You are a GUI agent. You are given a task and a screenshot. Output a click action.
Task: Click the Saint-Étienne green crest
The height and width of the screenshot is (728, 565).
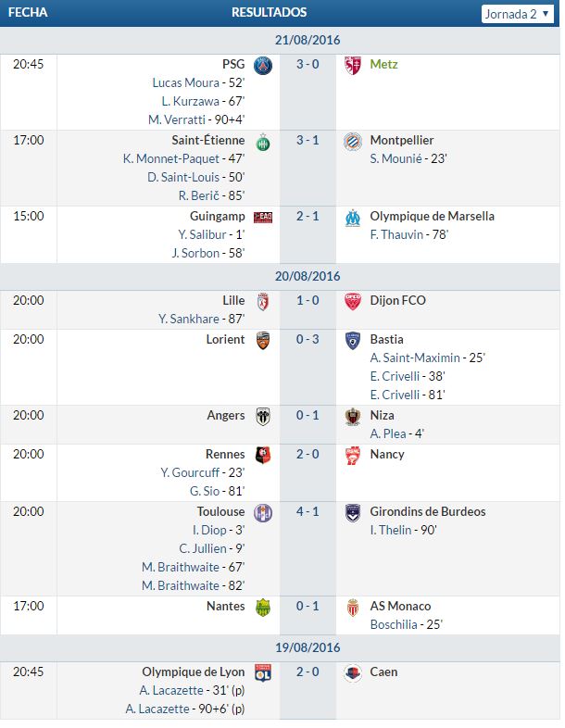(x=263, y=143)
